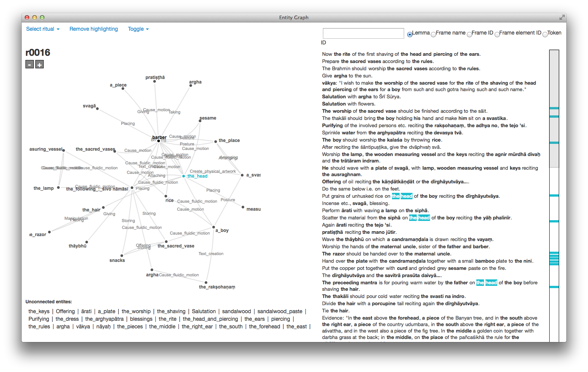Screen dimensions: 588x372
Task: Click Salutation unconnected entity
Action: click(204, 311)
